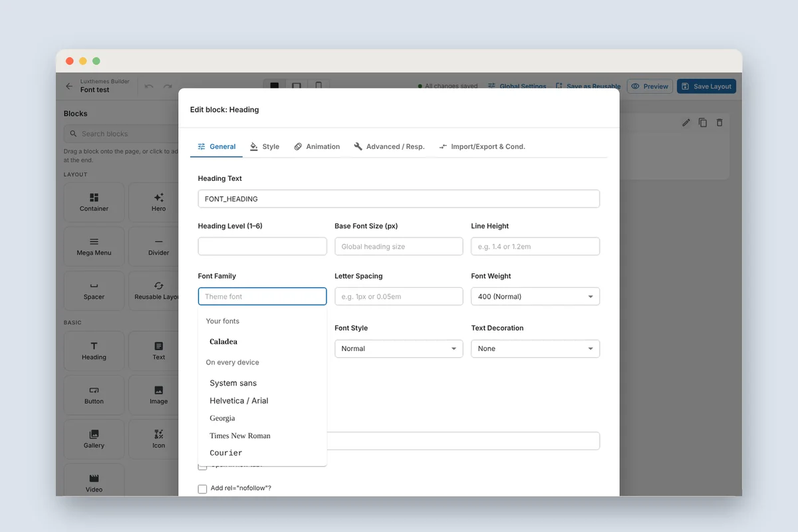Add an Image block
This screenshot has width=798, height=532.
click(x=154, y=395)
